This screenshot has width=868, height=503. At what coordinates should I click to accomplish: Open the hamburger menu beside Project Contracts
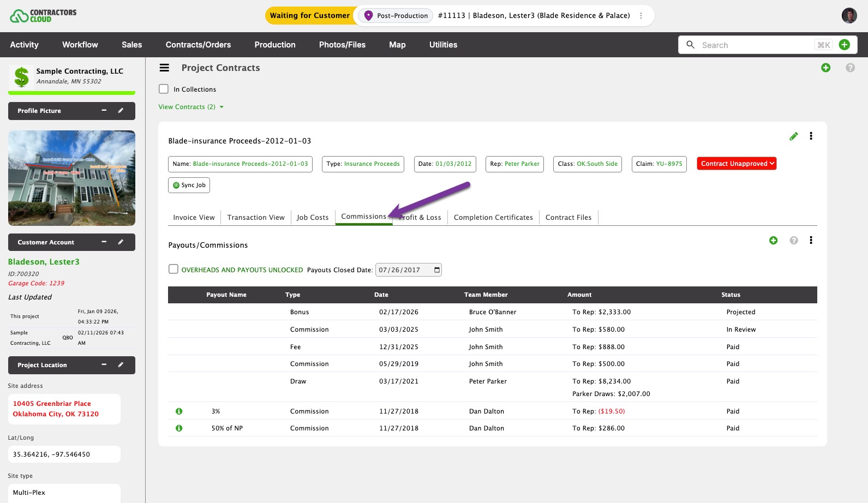[x=164, y=68]
